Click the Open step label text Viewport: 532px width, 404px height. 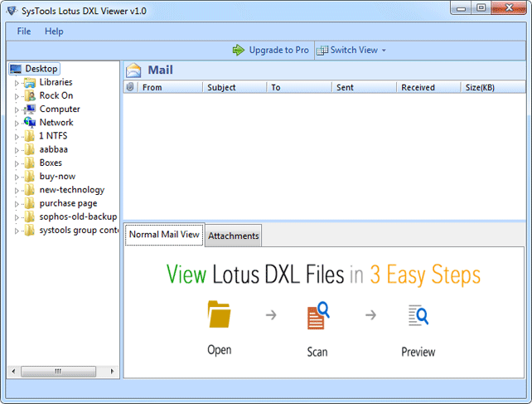click(x=220, y=350)
